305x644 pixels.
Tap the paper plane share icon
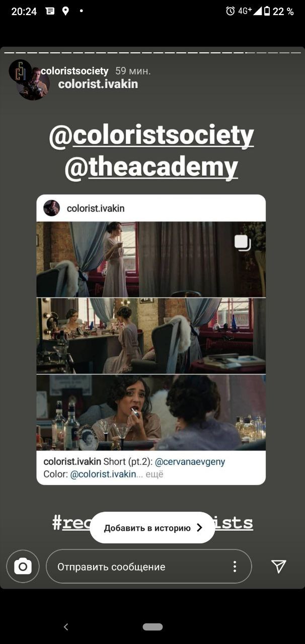pyautogui.click(x=279, y=567)
